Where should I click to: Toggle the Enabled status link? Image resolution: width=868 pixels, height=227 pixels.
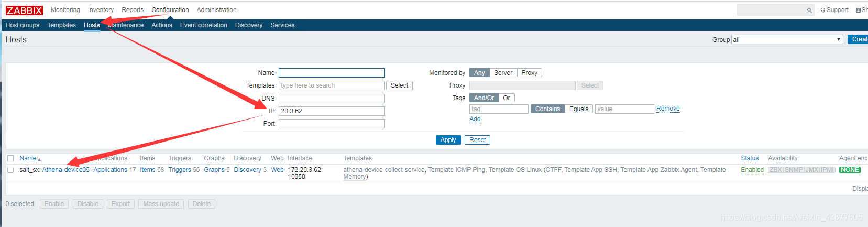click(752, 170)
